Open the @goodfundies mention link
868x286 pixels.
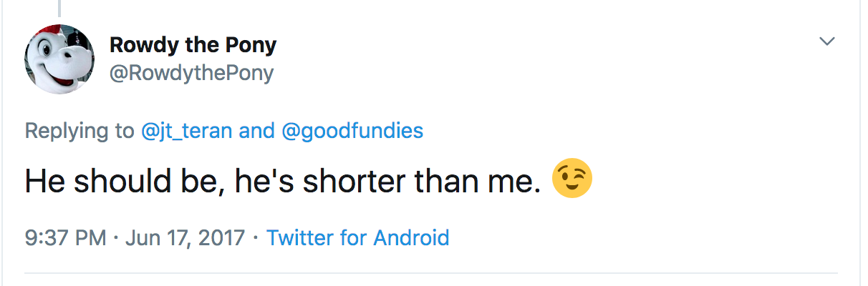coord(353,131)
